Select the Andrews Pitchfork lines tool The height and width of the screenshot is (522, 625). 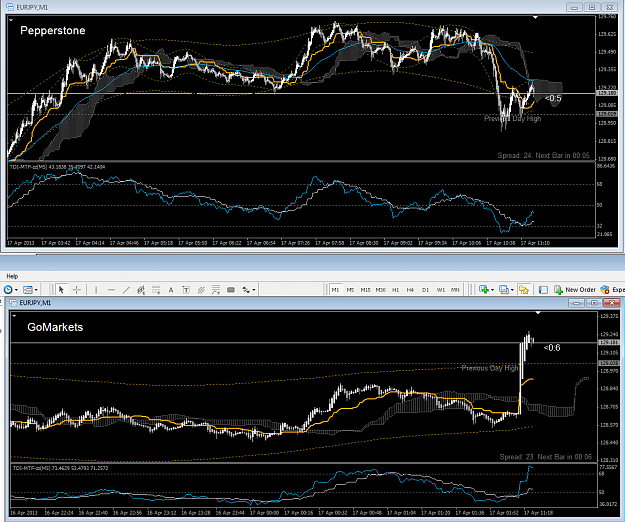pos(201,290)
